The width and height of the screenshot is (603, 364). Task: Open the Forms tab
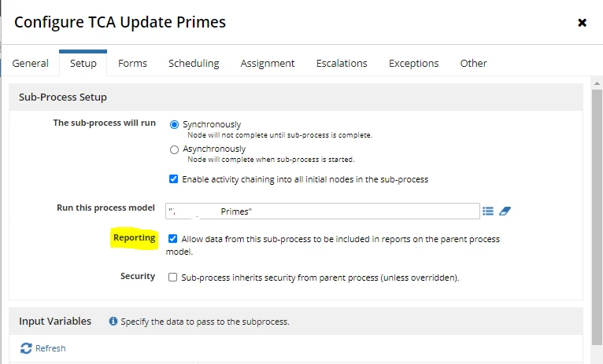tap(133, 64)
